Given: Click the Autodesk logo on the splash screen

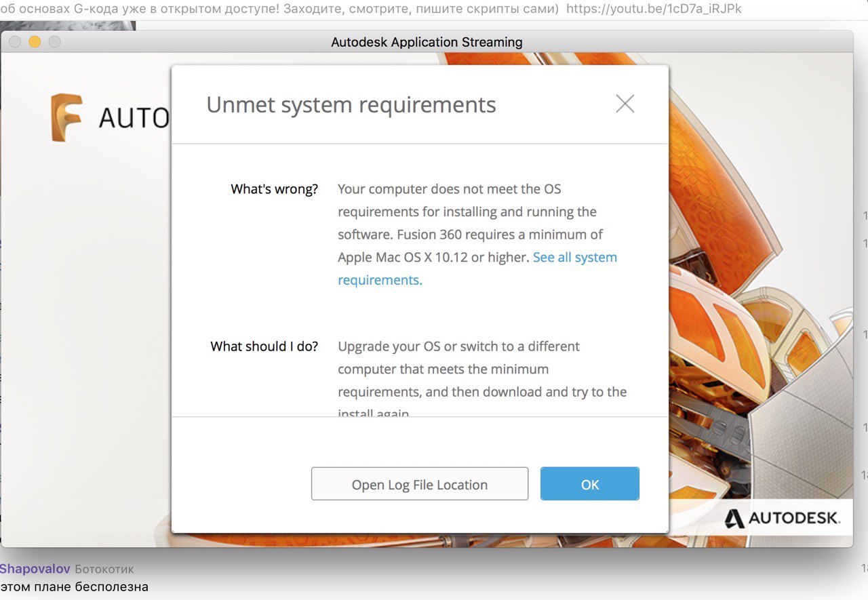Looking at the screenshot, I should [782, 519].
